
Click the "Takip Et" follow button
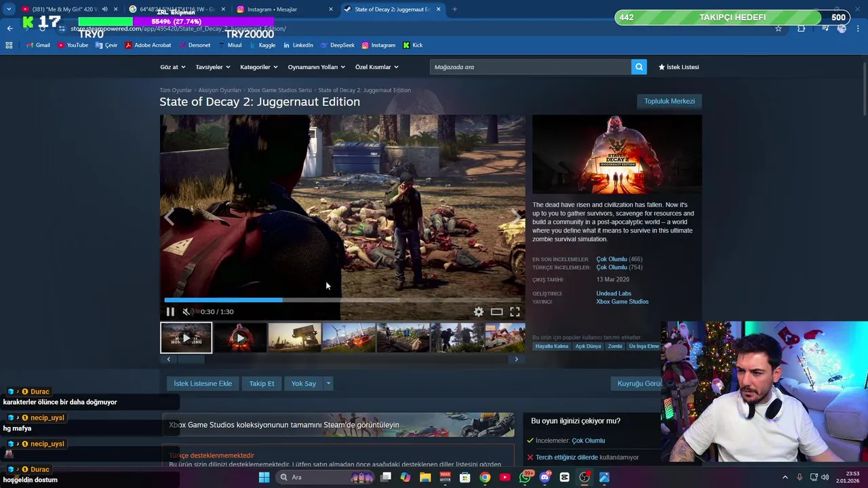pyautogui.click(x=262, y=384)
